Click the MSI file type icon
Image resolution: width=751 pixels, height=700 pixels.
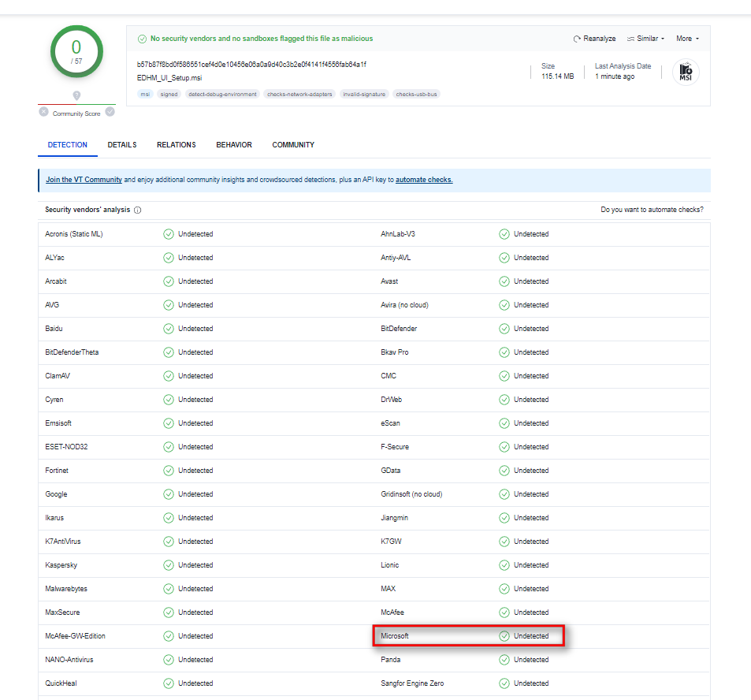686,72
